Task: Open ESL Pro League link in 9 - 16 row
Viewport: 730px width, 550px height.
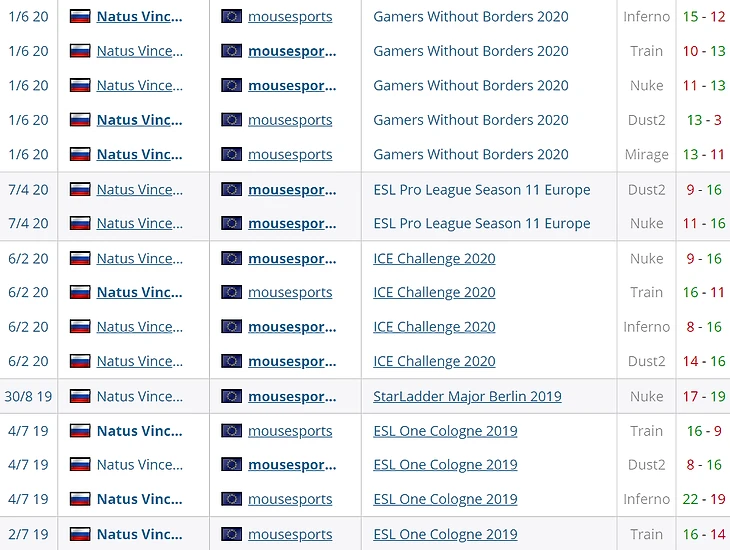Action: tap(481, 189)
